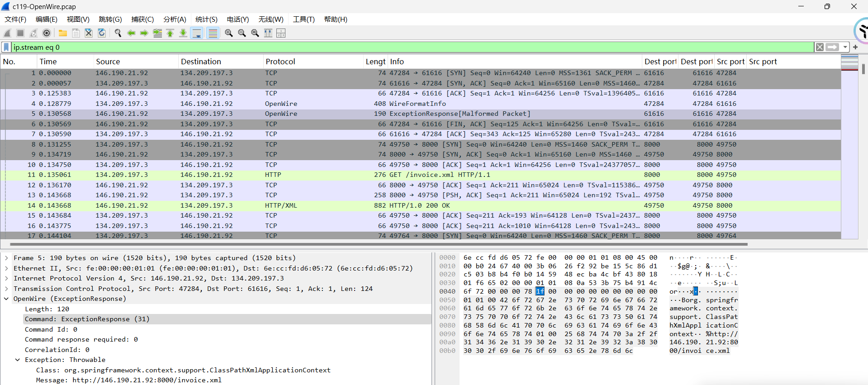Open the 电话(Y) menu
This screenshot has height=385, width=868.
[238, 19]
